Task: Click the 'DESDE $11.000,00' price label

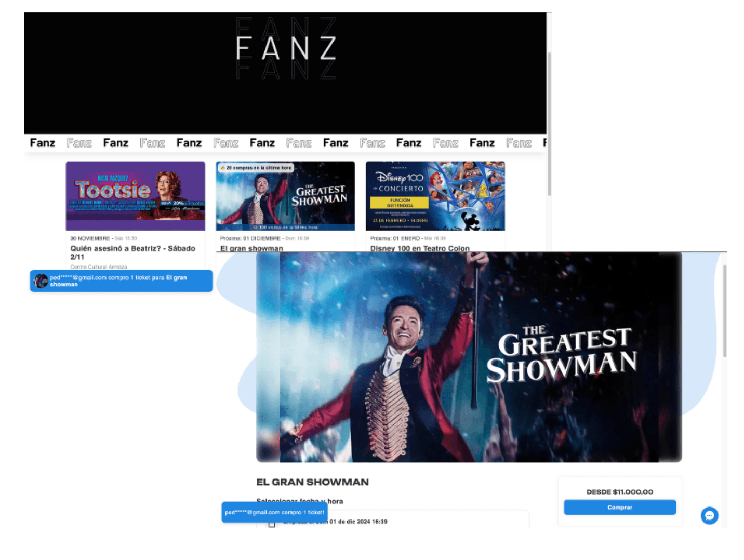Action: (x=620, y=491)
